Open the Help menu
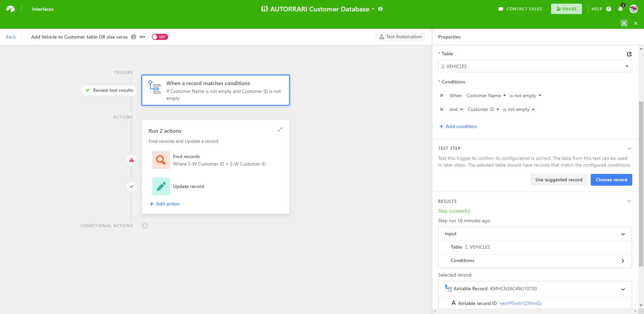 click(x=601, y=9)
